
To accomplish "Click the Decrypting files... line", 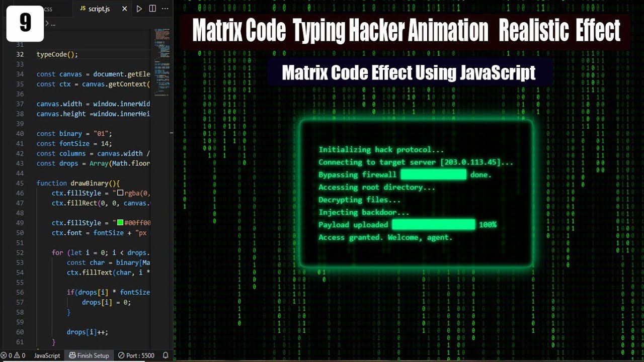I will [x=360, y=200].
